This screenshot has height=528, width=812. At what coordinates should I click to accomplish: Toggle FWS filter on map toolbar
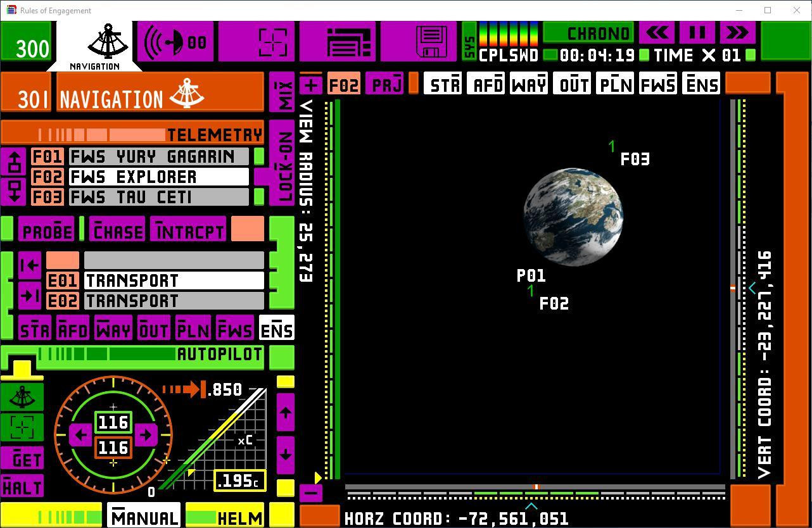[x=658, y=84]
